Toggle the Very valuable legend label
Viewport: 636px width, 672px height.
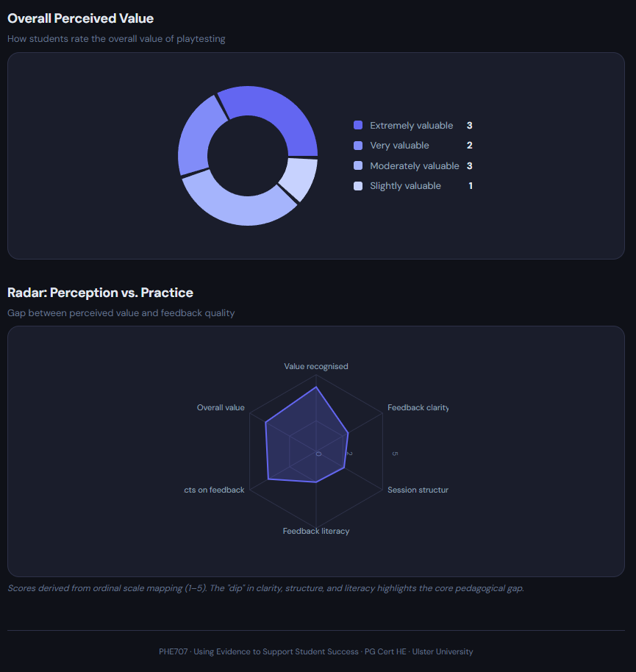[x=399, y=146]
